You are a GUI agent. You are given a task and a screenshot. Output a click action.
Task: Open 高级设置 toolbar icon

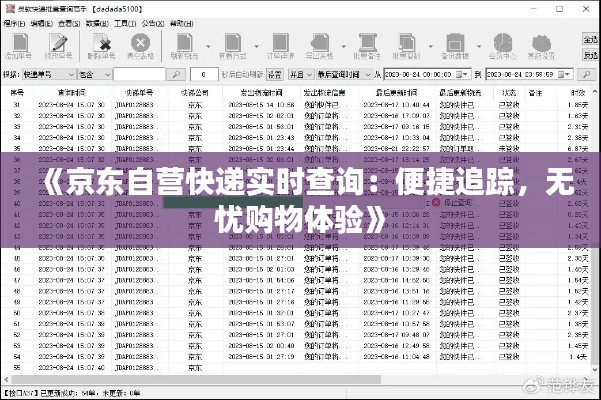point(541,46)
